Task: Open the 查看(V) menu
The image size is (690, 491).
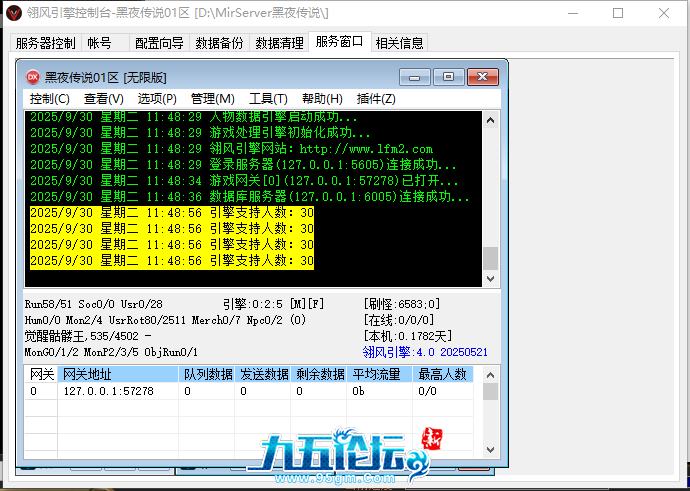Action: tap(103, 99)
